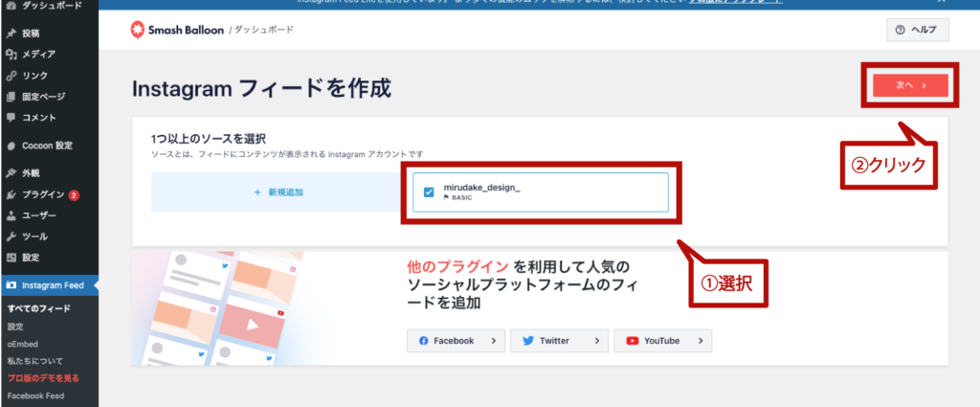
Task: Click the dashboard icon in the sidebar
Action: 11,6
